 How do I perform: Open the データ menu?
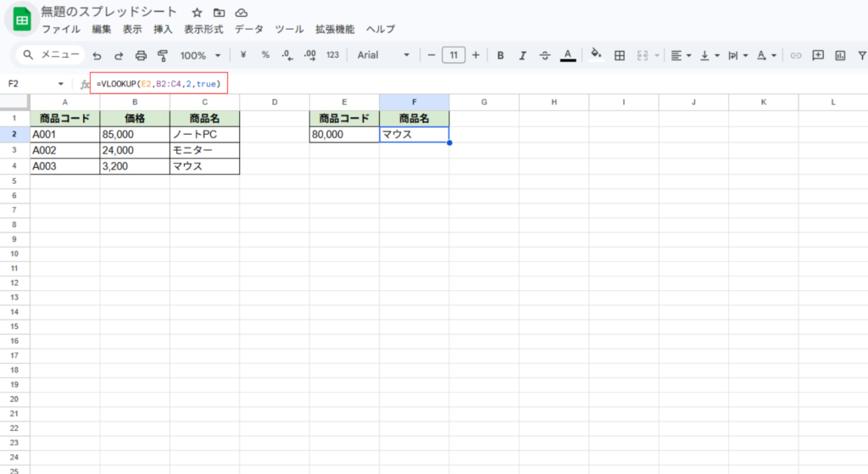pyautogui.click(x=248, y=29)
